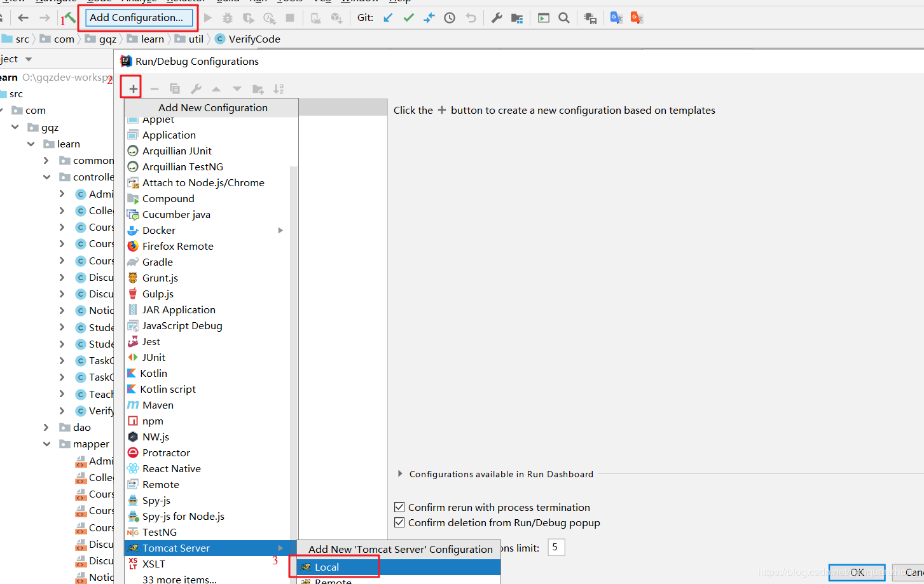Click the debug bug icon in toolbar
Image resolution: width=924 pixels, height=584 pixels.
pos(228,18)
